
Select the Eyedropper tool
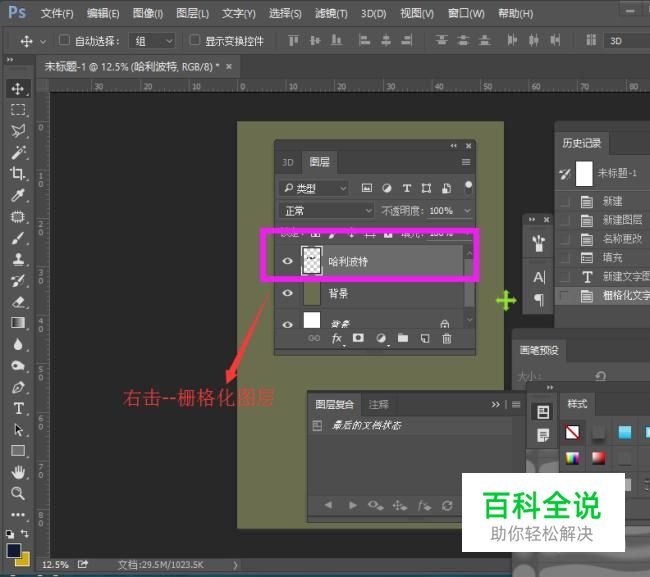coord(17,195)
